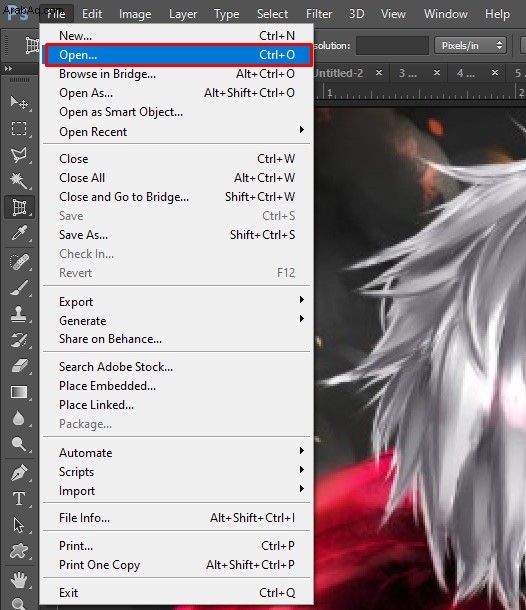Select the Eraser tool
The width and height of the screenshot is (526, 610).
pyautogui.click(x=19, y=366)
